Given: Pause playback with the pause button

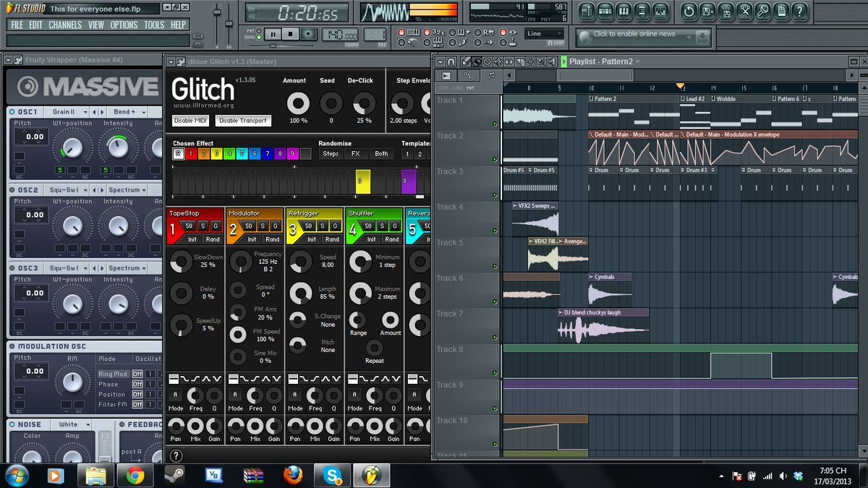Looking at the screenshot, I should pyautogui.click(x=273, y=34).
